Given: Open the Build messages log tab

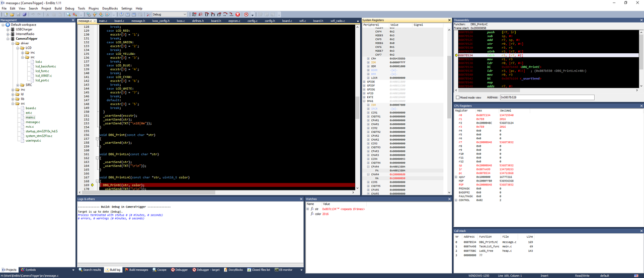Looking at the screenshot, I should 136,270.
